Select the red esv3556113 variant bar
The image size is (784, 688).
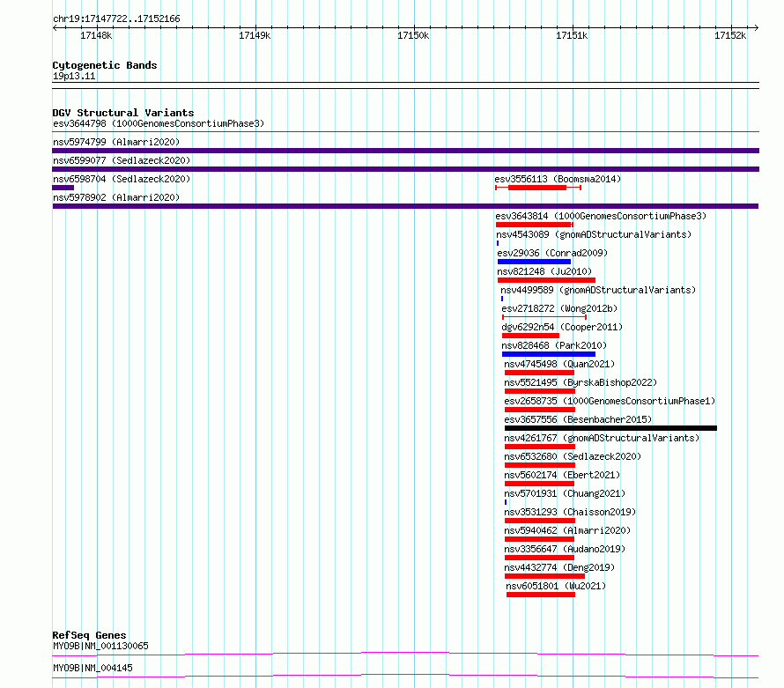tap(537, 188)
